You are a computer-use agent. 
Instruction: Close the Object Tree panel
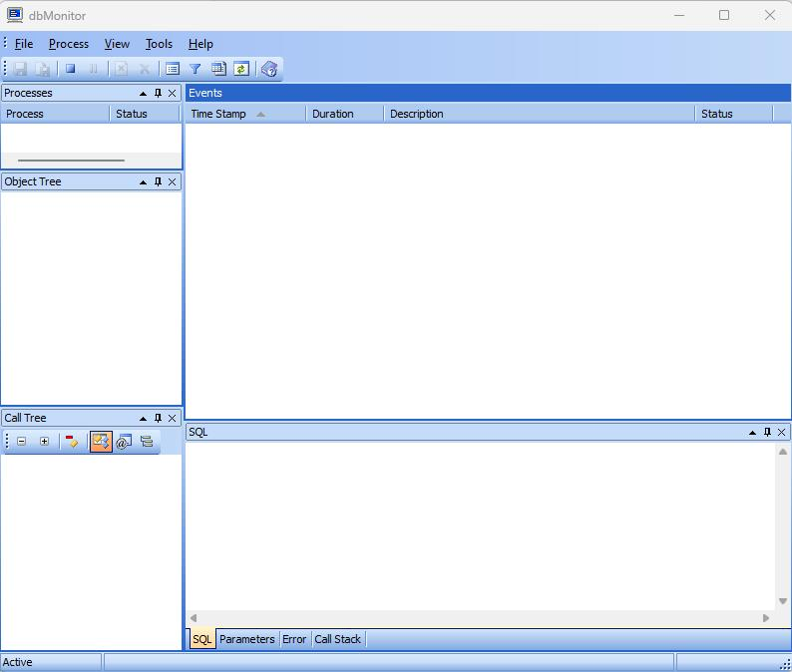(x=173, y=182)
